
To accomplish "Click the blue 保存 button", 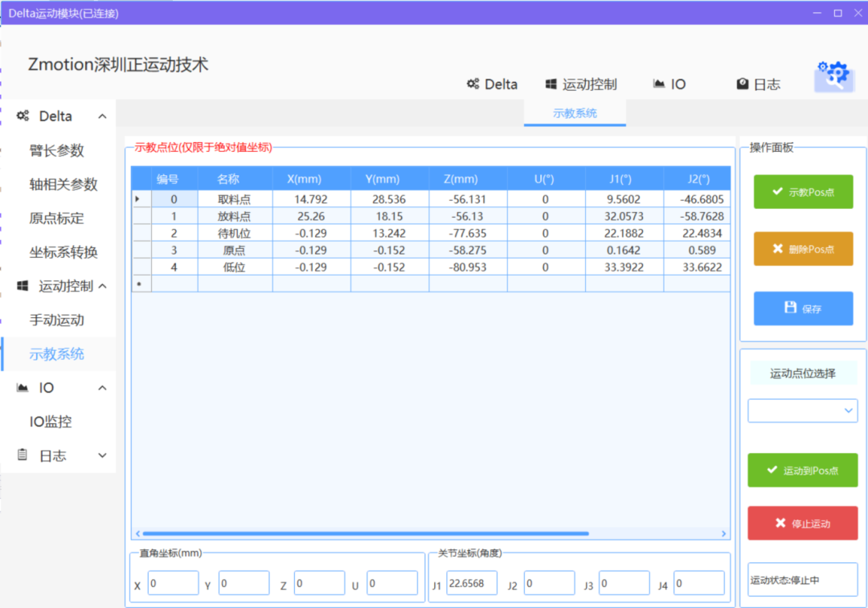I will click(803, 308).
